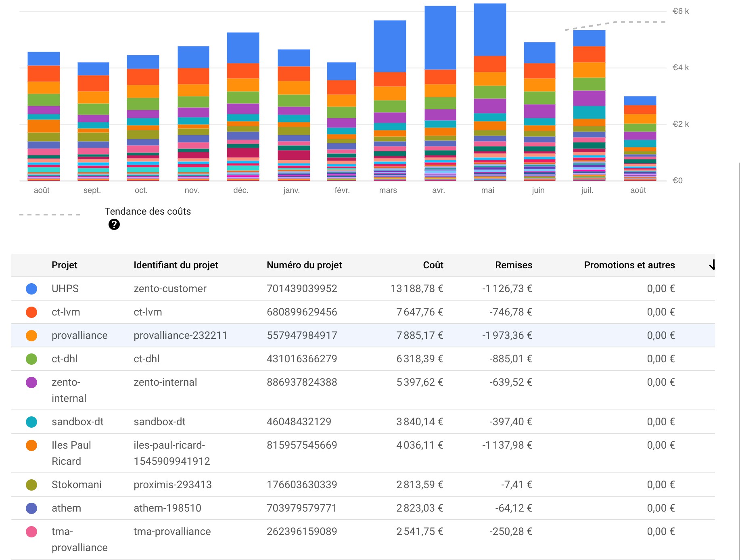The height and width of the screenshot is (560, 740).
Task: Click the olive Stokomani legend dot
Action: (x=31, y=485)
